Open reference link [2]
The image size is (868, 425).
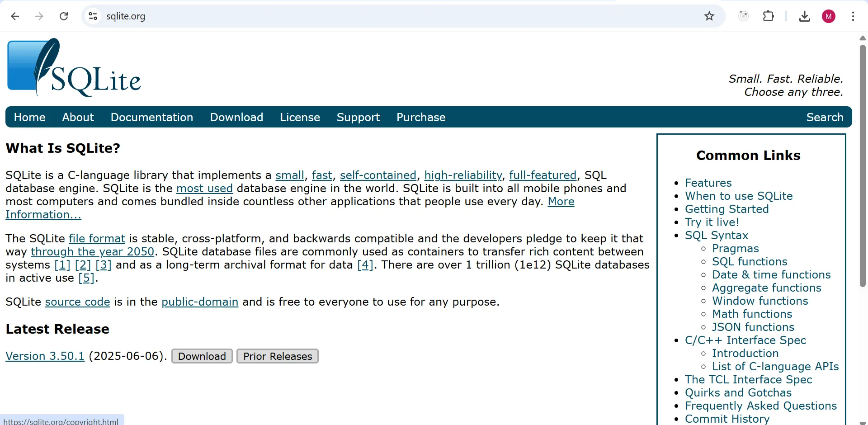click(x=83, y=264)
